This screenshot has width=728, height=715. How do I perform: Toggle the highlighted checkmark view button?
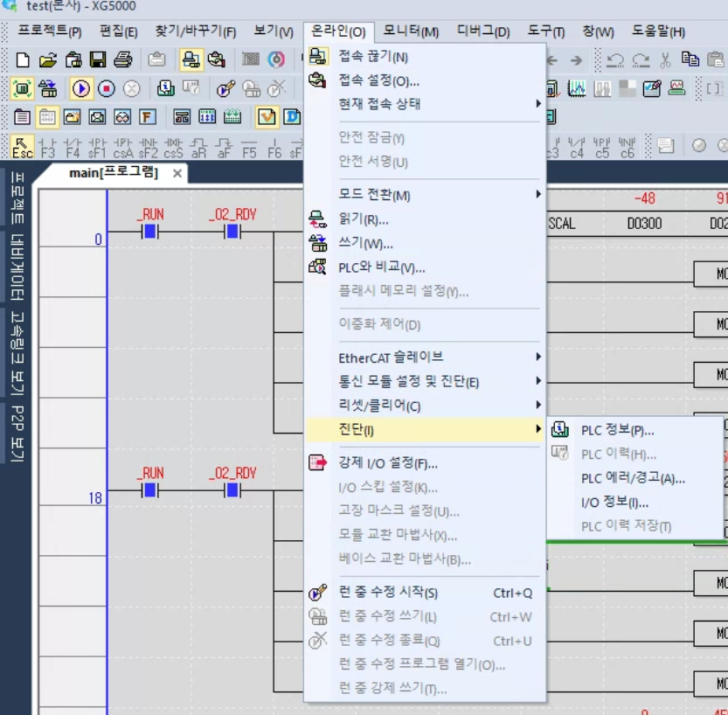(x=267, y=117)
